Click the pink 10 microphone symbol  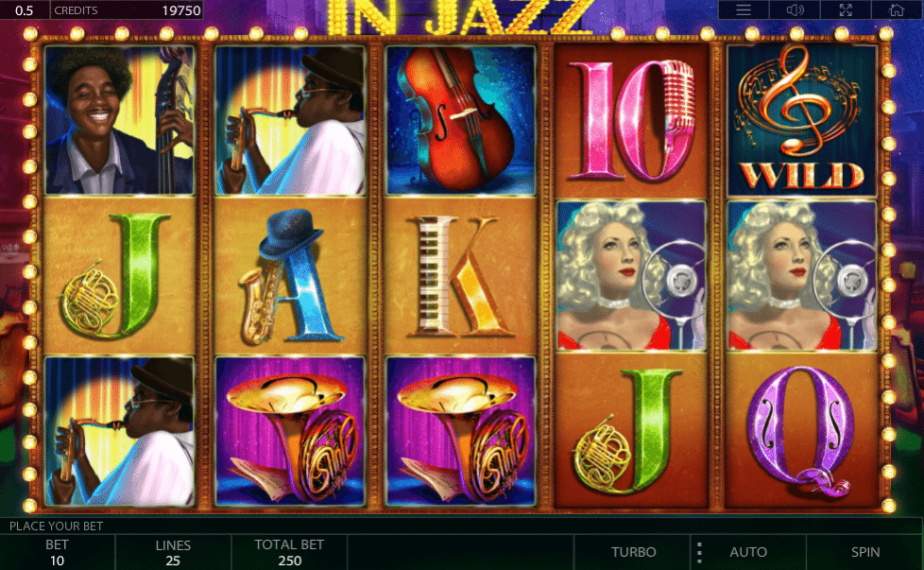(631, 120)
